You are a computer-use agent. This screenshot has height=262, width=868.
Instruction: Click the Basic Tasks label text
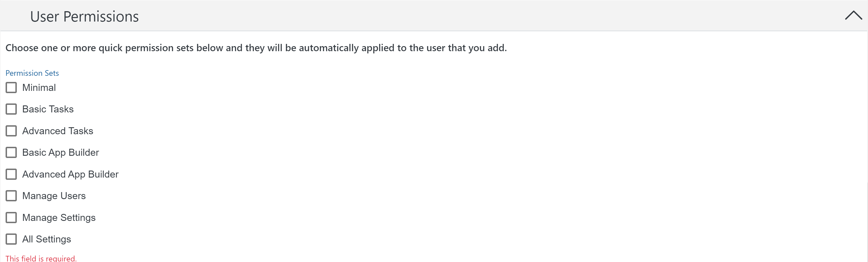click(48, 109)
